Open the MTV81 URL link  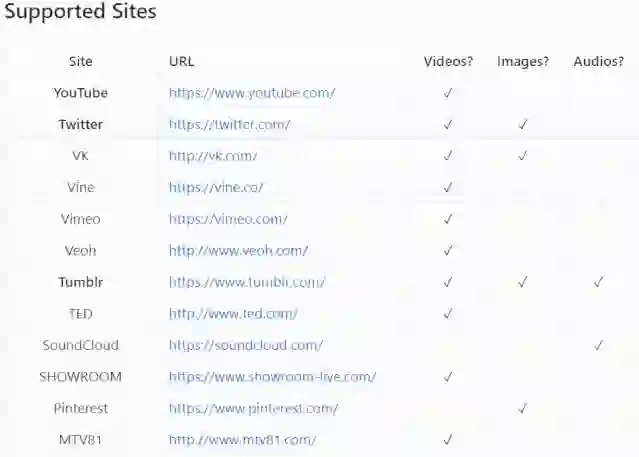(243, 439)
